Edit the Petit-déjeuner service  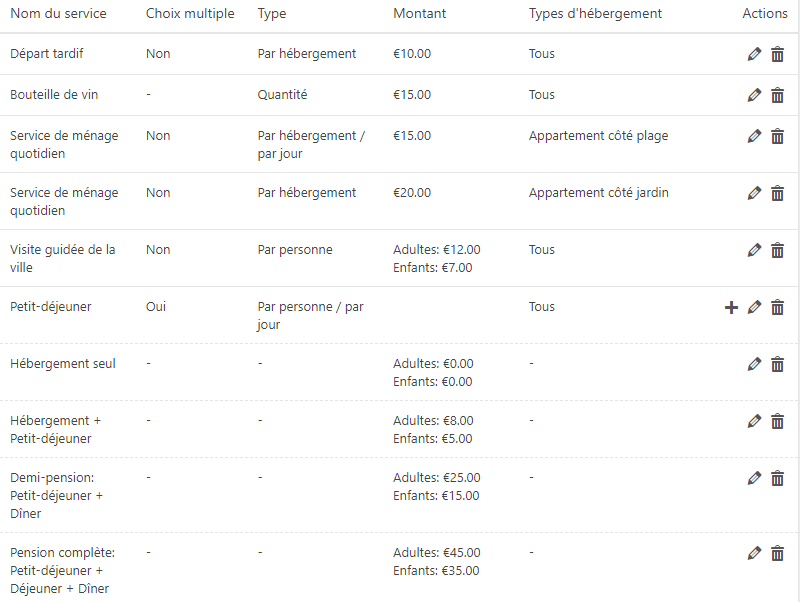coord(754,307)
